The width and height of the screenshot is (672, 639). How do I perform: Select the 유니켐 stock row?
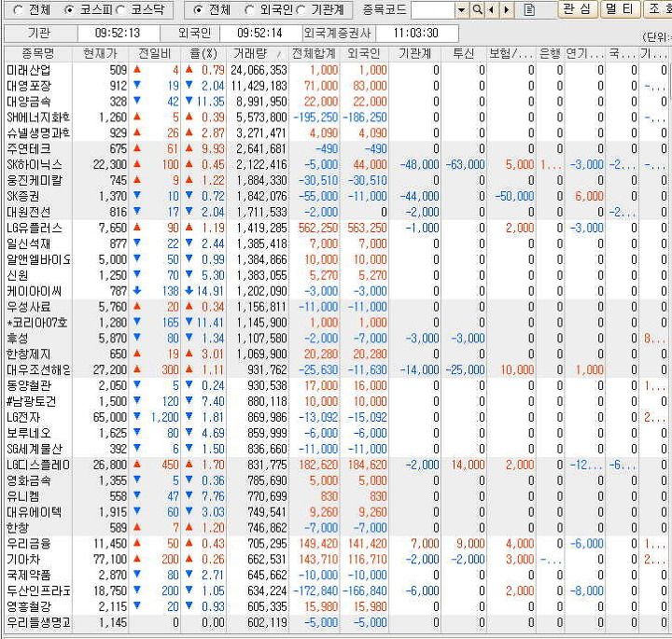[336, 496]
